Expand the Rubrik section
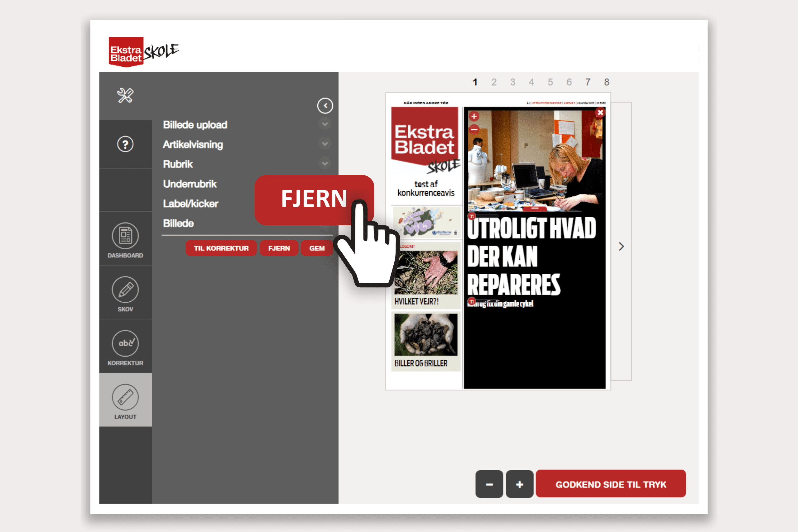This screenshot has width=798, height=532. click(325, 164)
